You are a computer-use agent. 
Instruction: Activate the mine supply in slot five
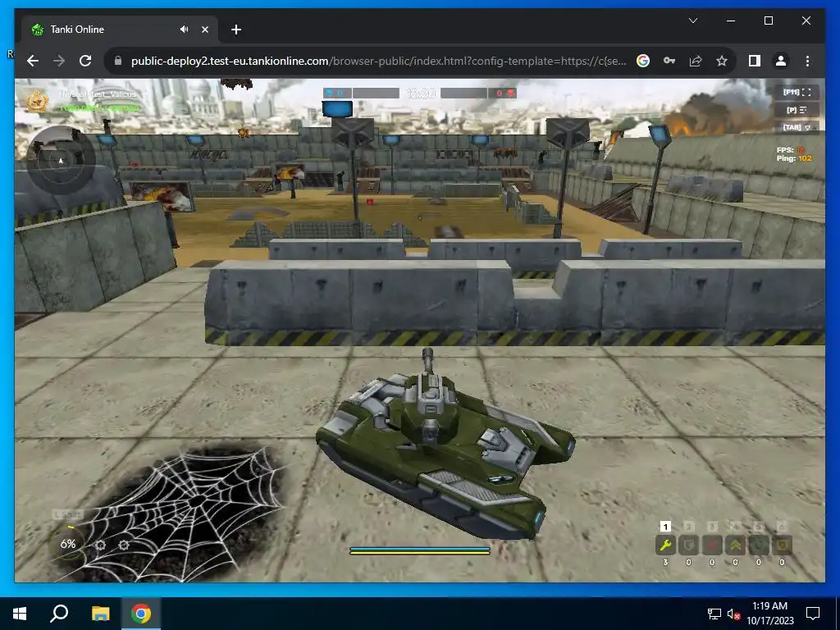pos(759,546)
